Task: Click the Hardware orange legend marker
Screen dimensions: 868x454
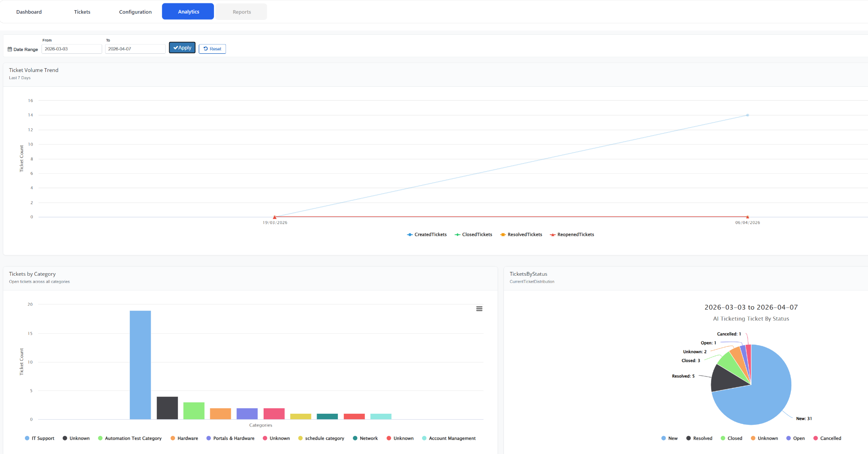Action: (x=172, y=438)
